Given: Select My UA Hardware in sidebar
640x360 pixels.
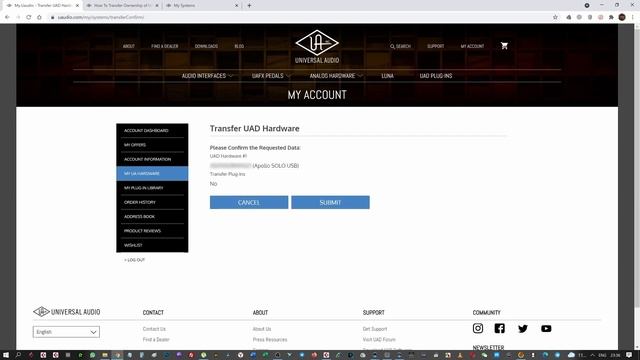Looking at the screenshot, I should coord(152,173).
